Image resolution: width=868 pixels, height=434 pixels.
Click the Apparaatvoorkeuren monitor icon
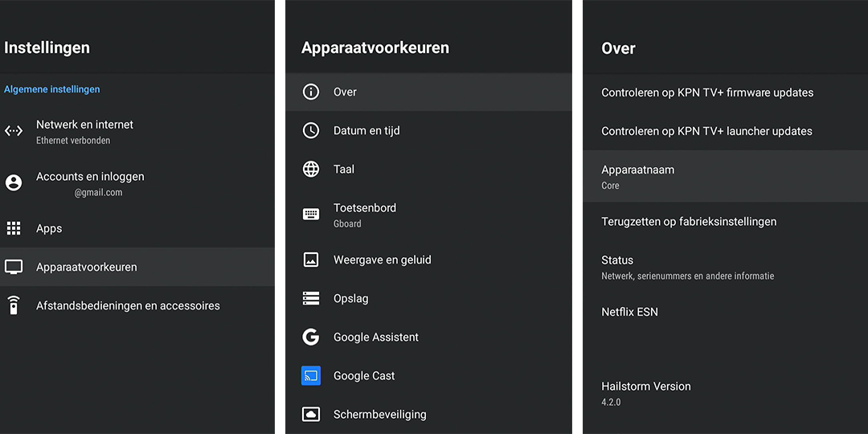coord(14,267)
